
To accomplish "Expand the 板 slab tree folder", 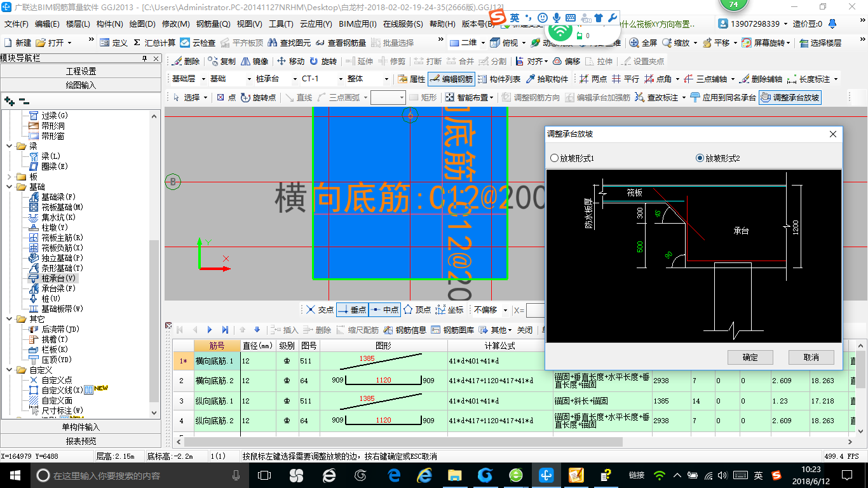I will tap(10, 177).
